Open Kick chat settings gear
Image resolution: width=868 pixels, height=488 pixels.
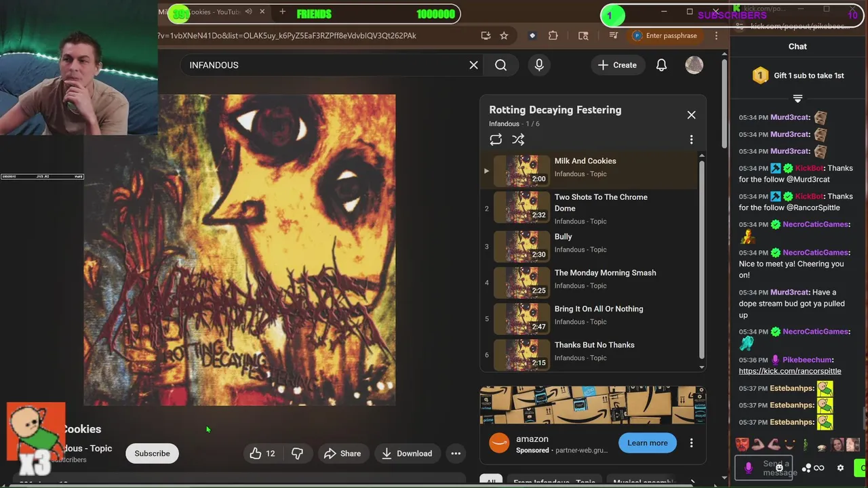840,468
